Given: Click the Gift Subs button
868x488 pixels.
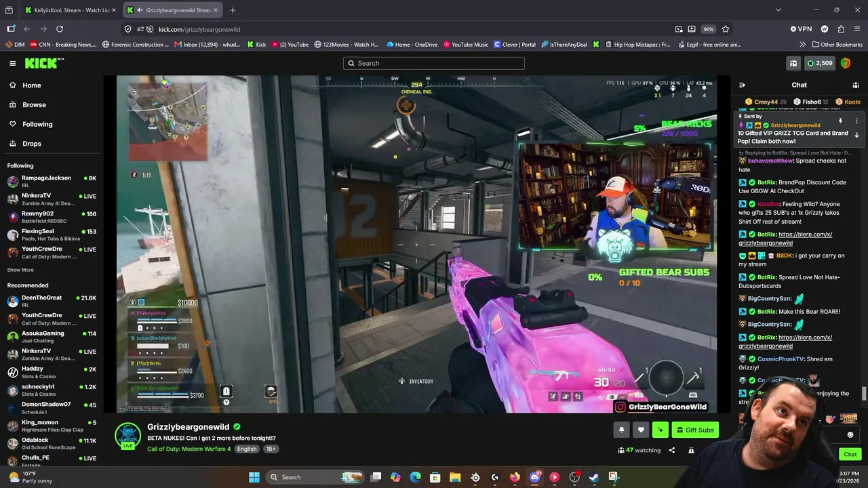Looking at the screenshot, I should click(x=695, y=430).
